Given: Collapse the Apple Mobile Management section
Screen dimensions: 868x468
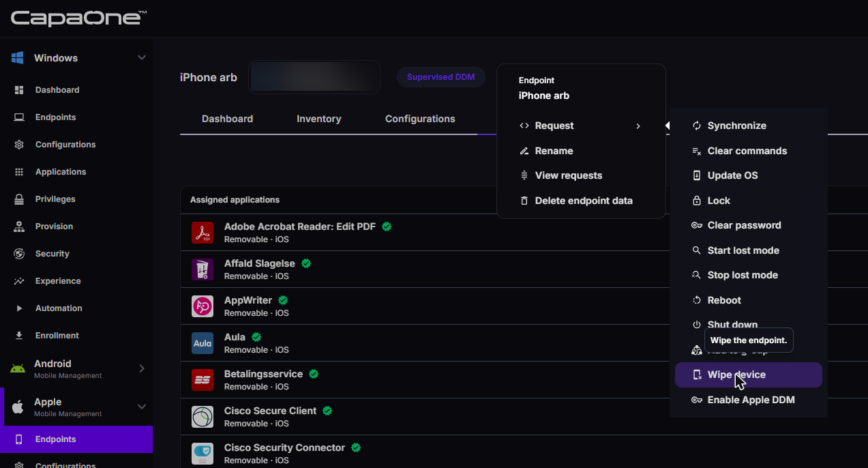Looking at the screenshot, I should tap(142, 407).
